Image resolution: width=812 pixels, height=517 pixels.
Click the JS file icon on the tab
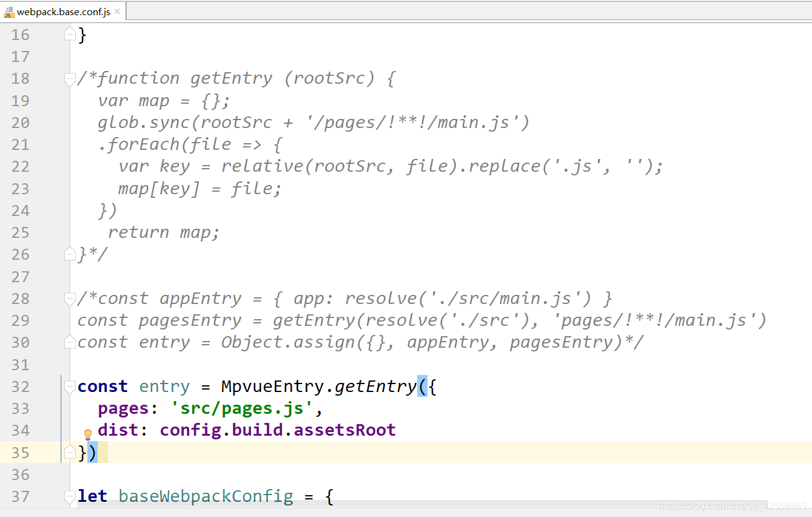[9, 12]
